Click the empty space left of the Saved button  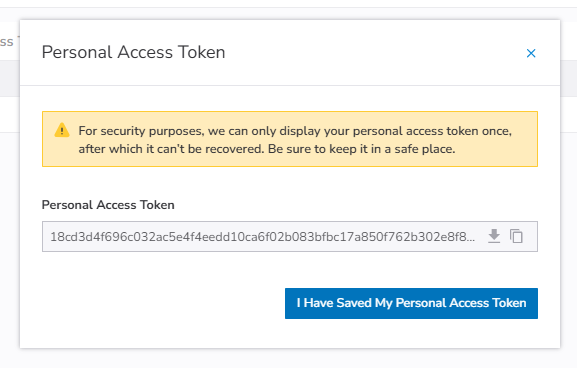(x=163, y=303)
